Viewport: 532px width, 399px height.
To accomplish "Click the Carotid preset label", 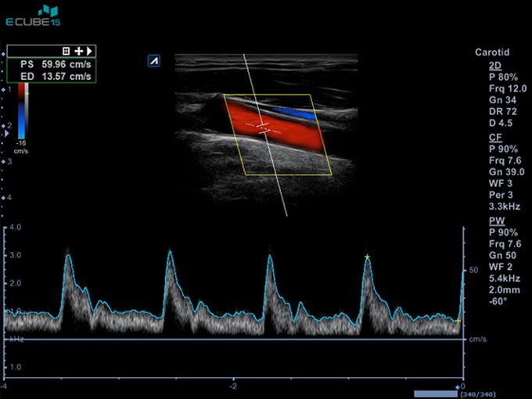I will tap(493, 52).
